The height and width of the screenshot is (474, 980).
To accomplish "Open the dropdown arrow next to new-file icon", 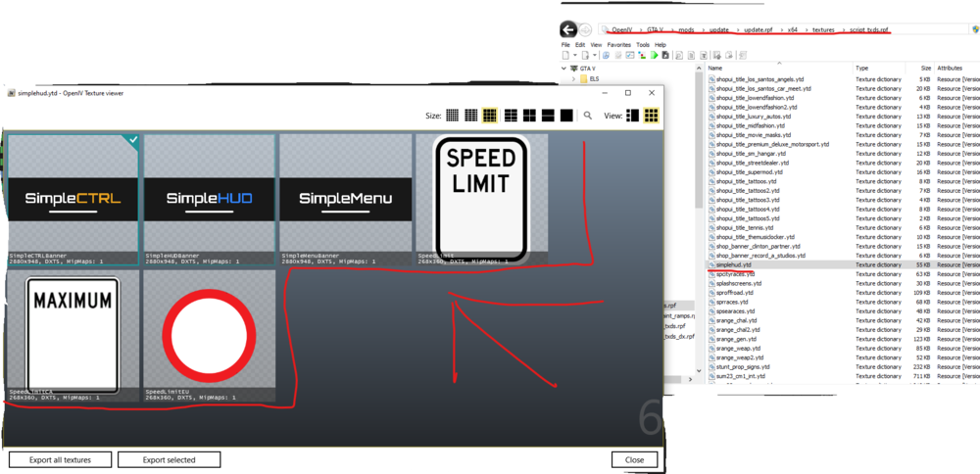I will (575, 55).
